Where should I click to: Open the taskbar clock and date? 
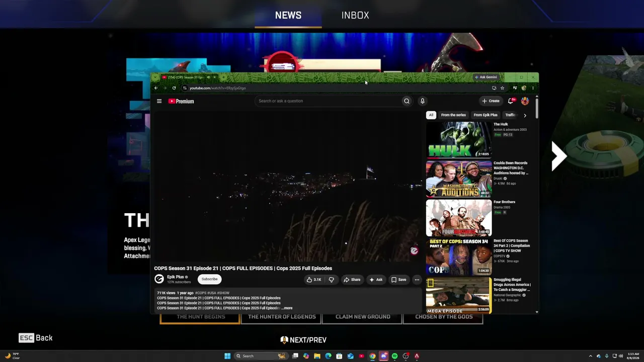tap(633, 356)
